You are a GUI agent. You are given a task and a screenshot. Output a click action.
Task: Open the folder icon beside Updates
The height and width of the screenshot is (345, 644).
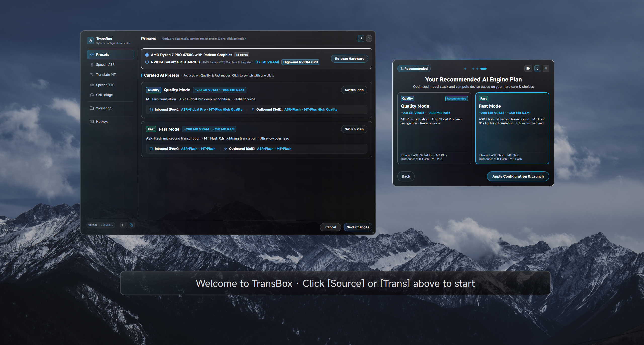tap(124, 225)
